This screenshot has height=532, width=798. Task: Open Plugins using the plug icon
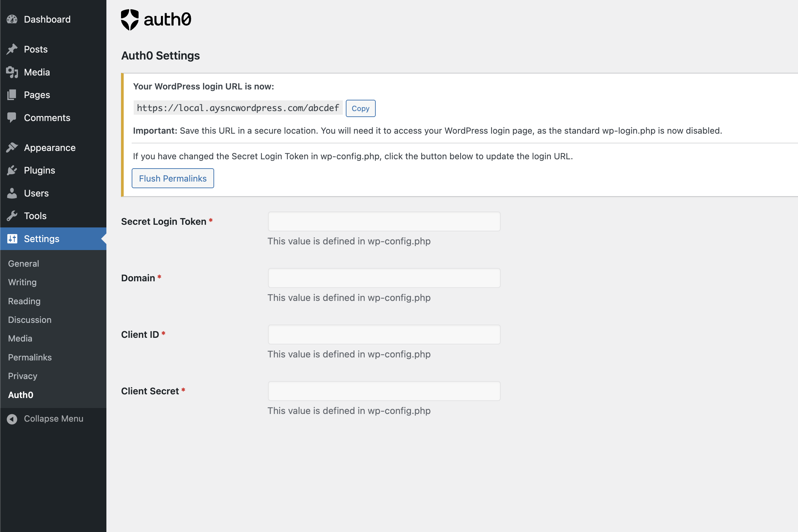coord(12,170)
